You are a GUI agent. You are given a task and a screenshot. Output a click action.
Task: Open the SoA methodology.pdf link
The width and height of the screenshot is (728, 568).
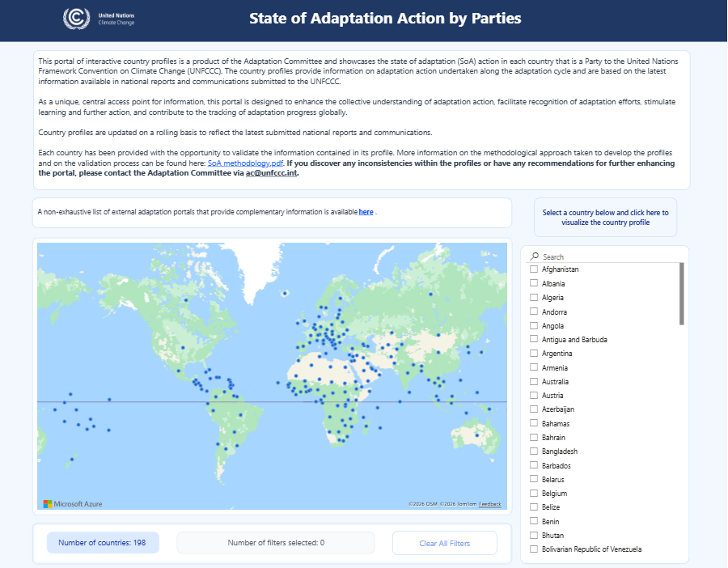[x=245, y=163]
